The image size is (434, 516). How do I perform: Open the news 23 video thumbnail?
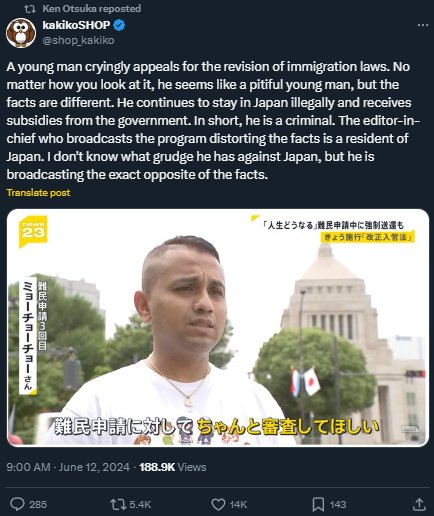[x=218, y=328]
